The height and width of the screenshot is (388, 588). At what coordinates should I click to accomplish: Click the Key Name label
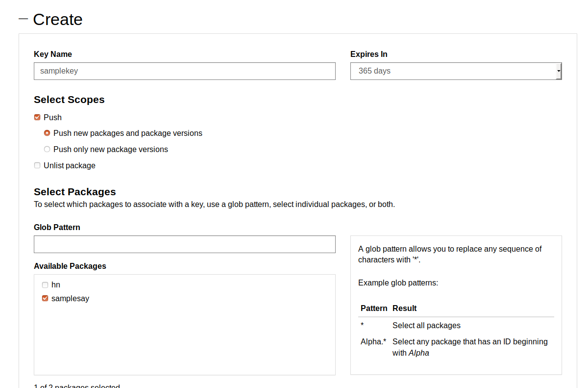53,54
